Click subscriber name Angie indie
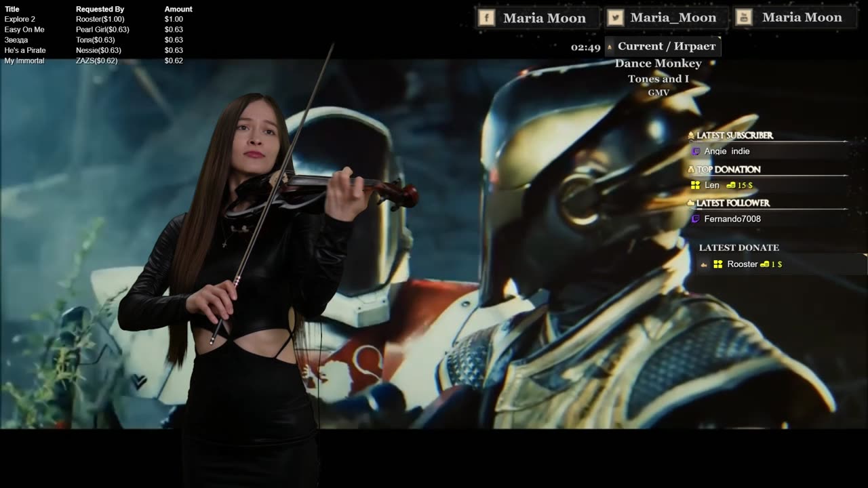This screenshot has width=868, height=488. point(727,151)
